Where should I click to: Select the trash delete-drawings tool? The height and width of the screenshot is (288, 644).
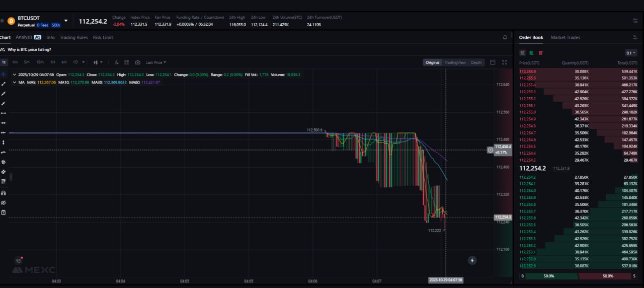pos(4,212)
